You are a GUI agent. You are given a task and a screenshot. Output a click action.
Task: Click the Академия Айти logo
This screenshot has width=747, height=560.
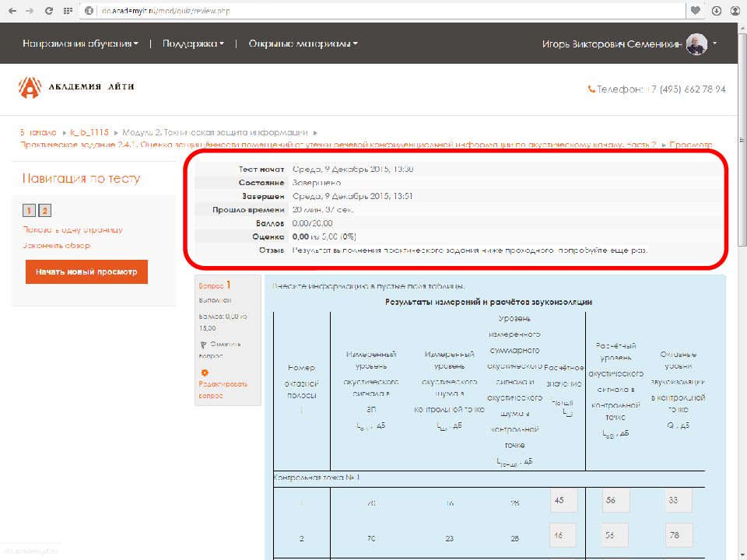76,87
